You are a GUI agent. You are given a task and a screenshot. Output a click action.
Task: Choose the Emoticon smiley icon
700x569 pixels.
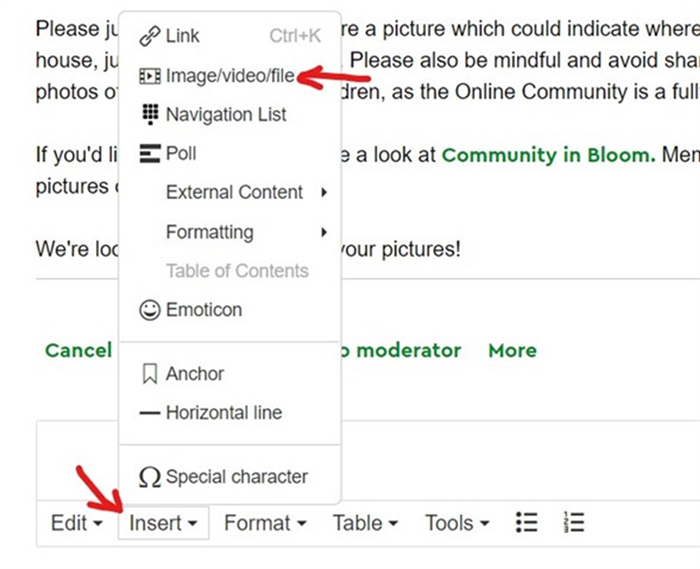tap(150, 310)
